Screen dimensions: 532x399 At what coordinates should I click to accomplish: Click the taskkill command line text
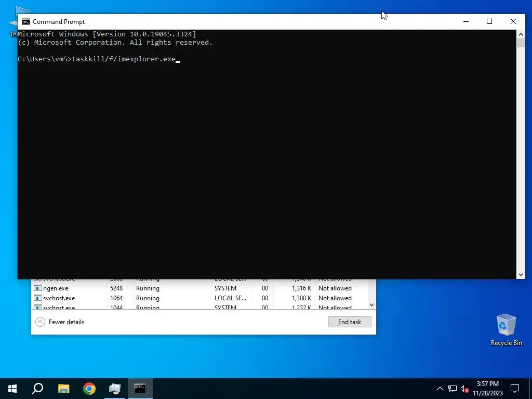click(124, 59)
